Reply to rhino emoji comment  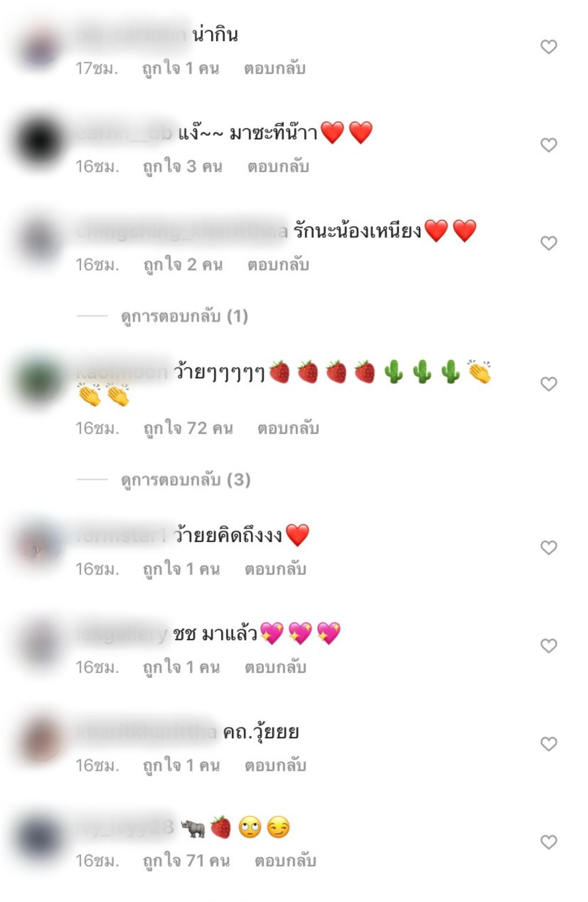pos(285,861)
